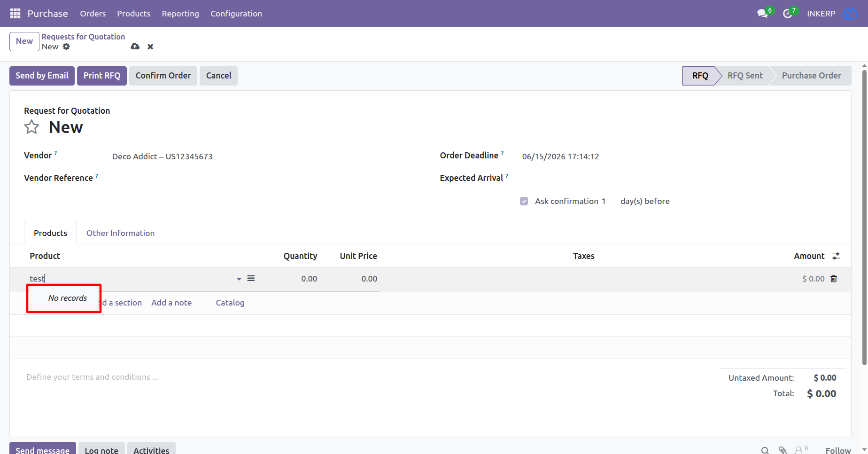The height and width of the screenshot is (454, 868).
Task: Open the apps grid menu icon
Action: [x=15, y=14]
